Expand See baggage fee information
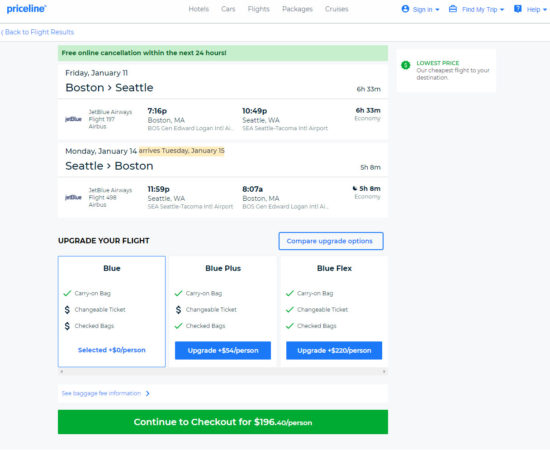 click(106, 394)
